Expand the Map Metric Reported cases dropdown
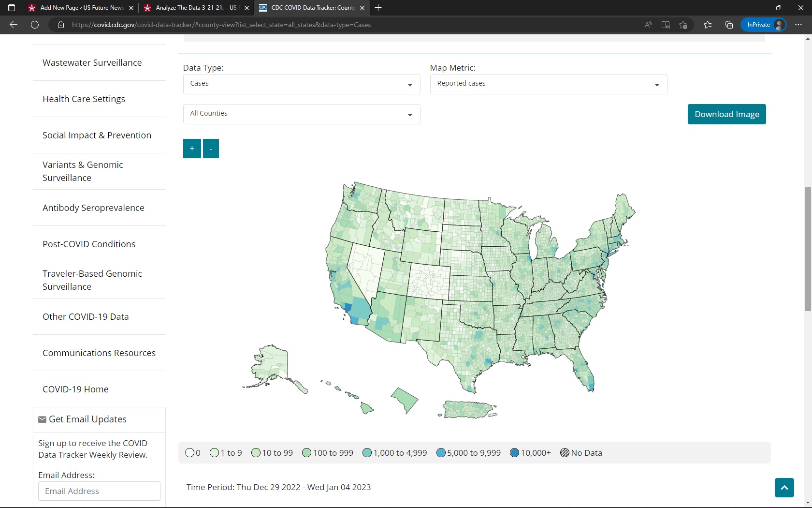Screen dimensions: 812x508 coord(548,84)
